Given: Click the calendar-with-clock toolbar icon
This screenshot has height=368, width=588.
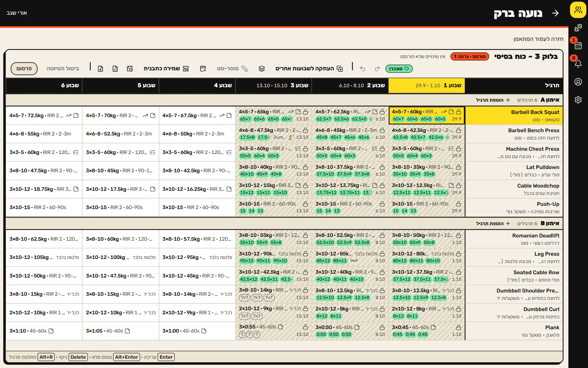Looking at the screenshot, I should coord(130,69).
